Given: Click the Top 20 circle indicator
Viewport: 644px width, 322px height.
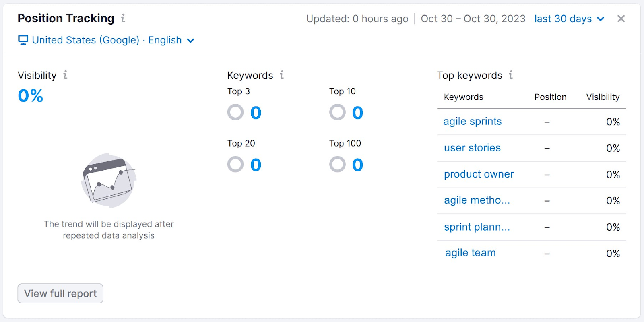Looking at the screenshot, I should (x=235, y=164).
